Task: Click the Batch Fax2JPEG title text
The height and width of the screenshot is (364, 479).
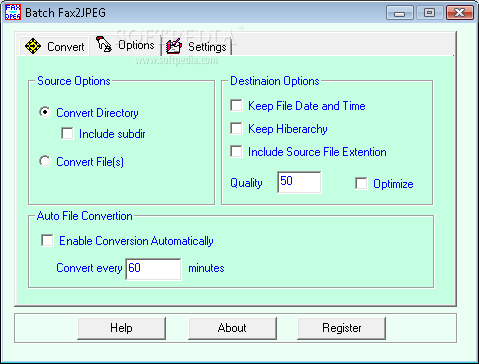Action: (65, 13)
